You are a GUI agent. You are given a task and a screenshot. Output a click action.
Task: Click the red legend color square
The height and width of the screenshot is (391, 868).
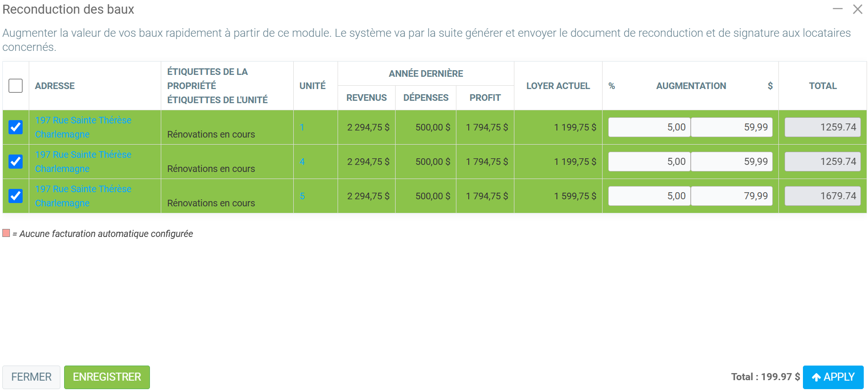pos(6,233)
